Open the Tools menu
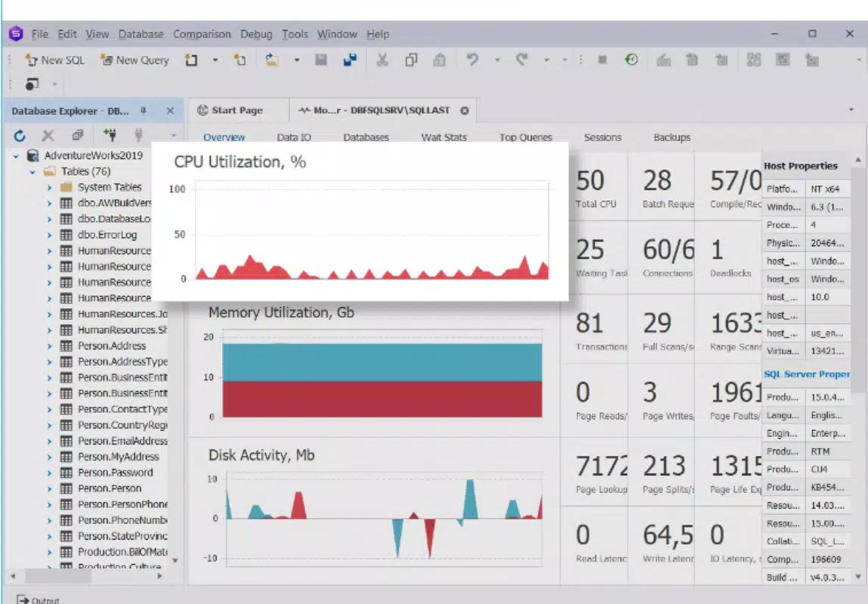This screenshot has width=868, height=604. pyautogui.click(x=295, y=34)
